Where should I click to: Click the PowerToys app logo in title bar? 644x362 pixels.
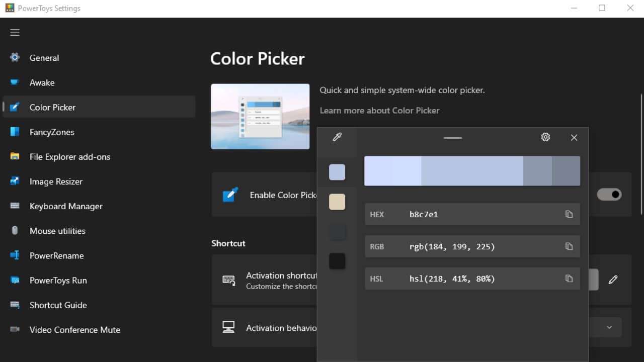point(10,8)
